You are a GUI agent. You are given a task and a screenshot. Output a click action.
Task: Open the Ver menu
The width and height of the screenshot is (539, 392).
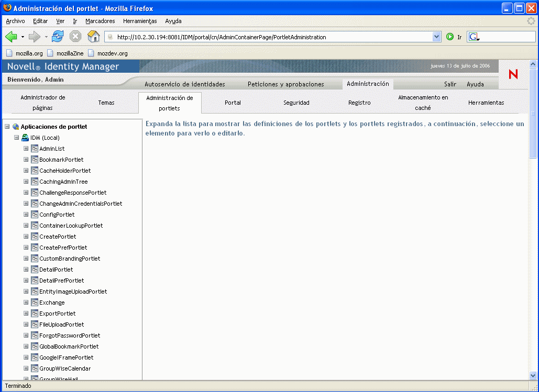[x=61, y=21]
